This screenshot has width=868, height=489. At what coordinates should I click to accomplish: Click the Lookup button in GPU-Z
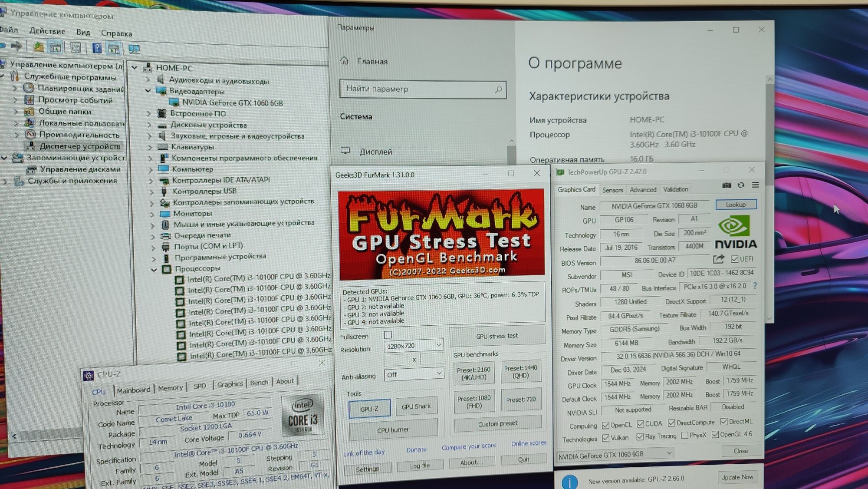click(736, 205)
